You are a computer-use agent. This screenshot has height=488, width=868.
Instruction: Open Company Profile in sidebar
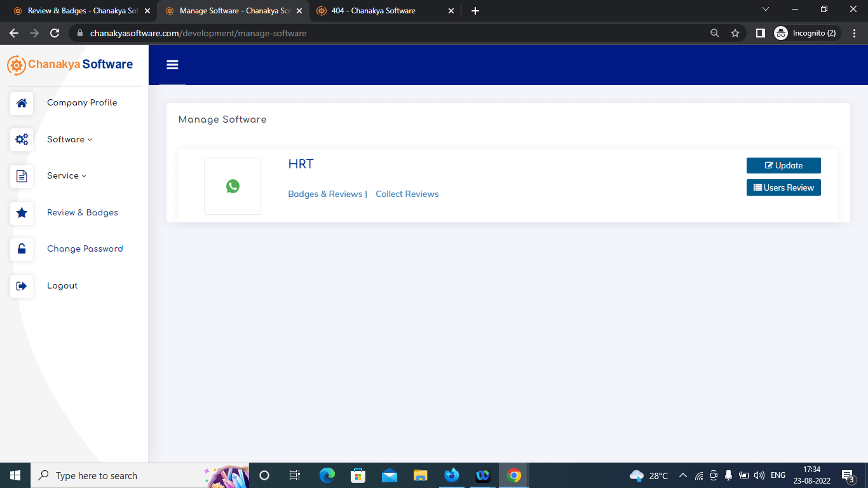(82, 102)
